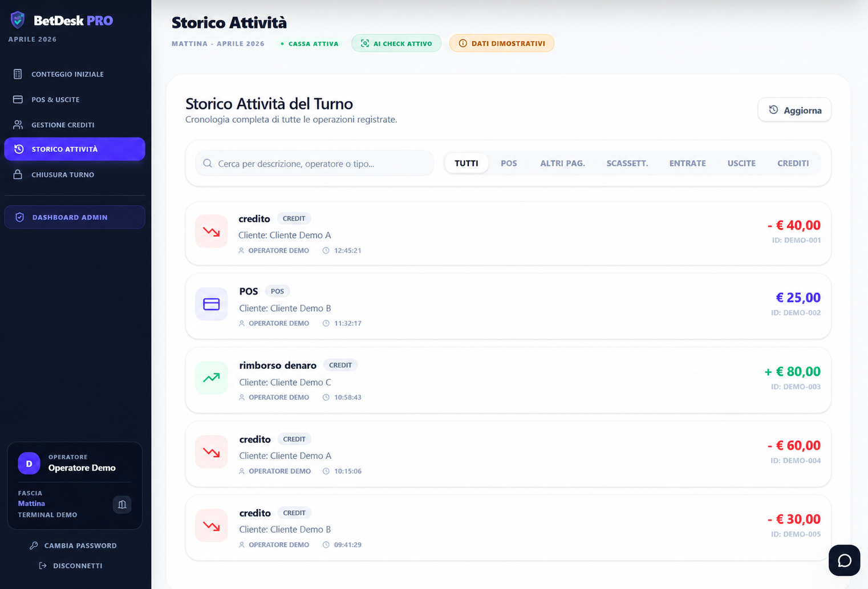Click the Dati Dimostrativi info badge
Screen dimensions: 868x589
point(502,43)
